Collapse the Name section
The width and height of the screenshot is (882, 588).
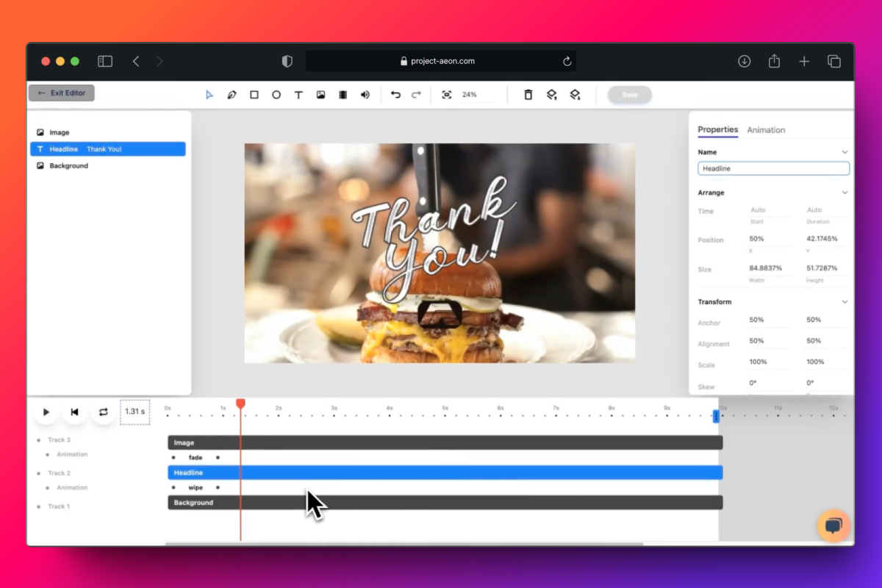(x=845, y=152)
